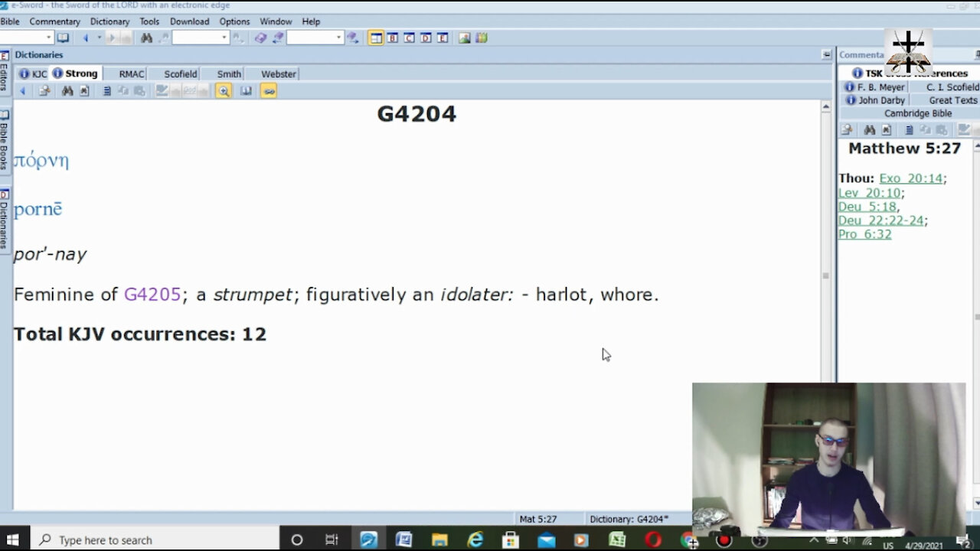Open the John Darby commentary tab
980x551 pixels.
(x=875, y=100)
